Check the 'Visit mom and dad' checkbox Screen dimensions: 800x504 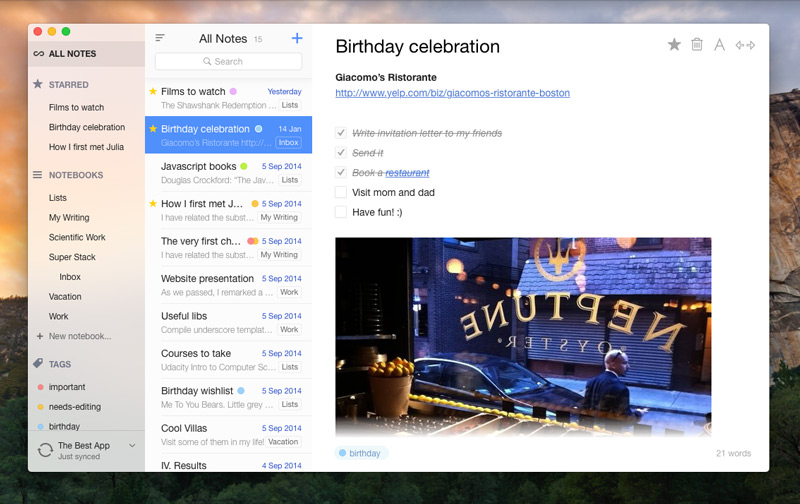click(341, 192)
